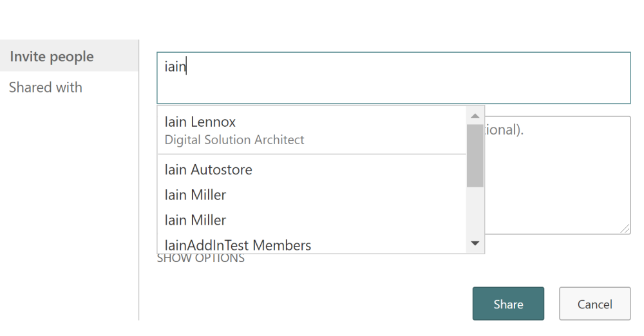This screenshot has height=336, width=644.
Task: Select the second Iain Miller suggestion
Action: click(x=195, y=220)
